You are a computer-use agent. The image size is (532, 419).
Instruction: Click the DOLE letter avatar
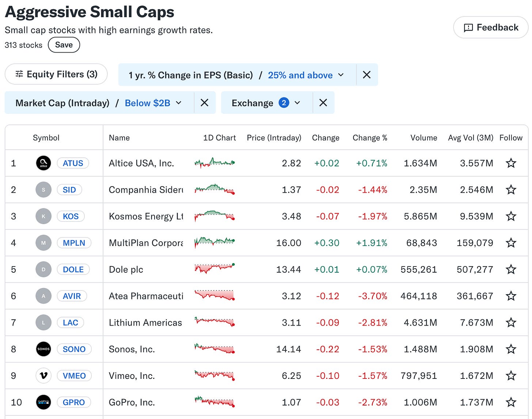coord(43,269)
